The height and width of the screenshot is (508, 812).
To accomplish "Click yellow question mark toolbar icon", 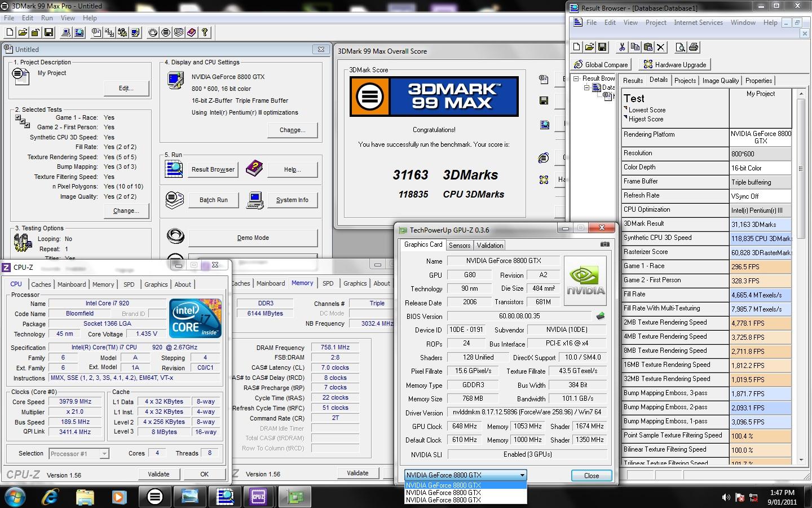I will (x=205, y=33).
